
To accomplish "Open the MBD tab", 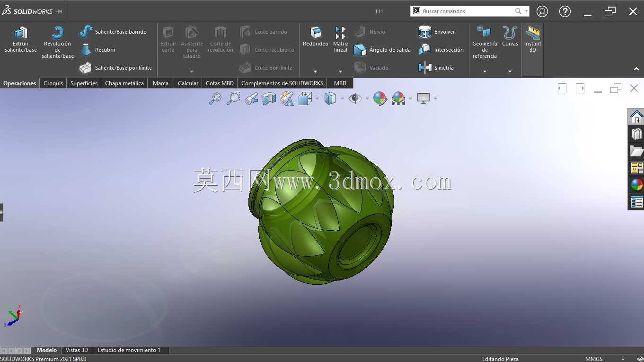I will (340, 83).
